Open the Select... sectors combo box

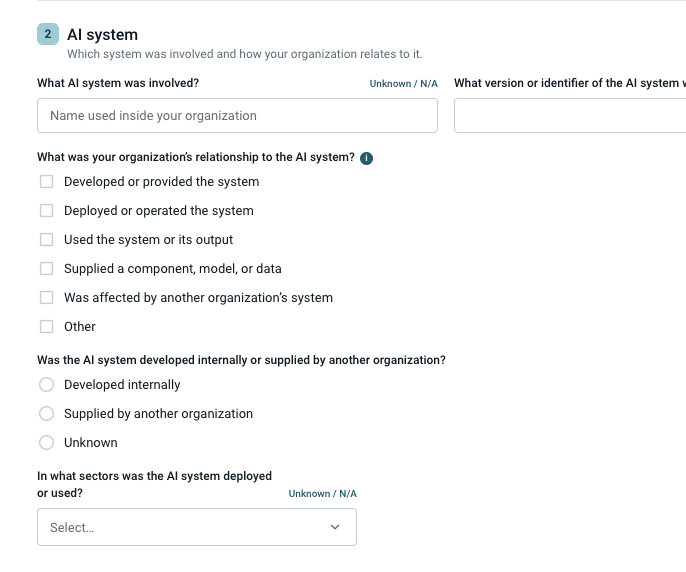pyautogui.click(x=197, y=527)
